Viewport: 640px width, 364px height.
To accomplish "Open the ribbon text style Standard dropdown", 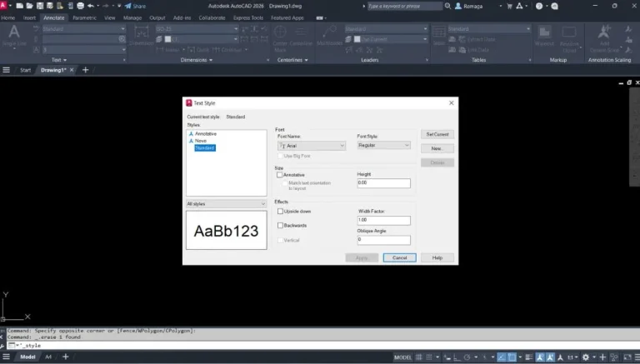I will click(x=83, y=29).
